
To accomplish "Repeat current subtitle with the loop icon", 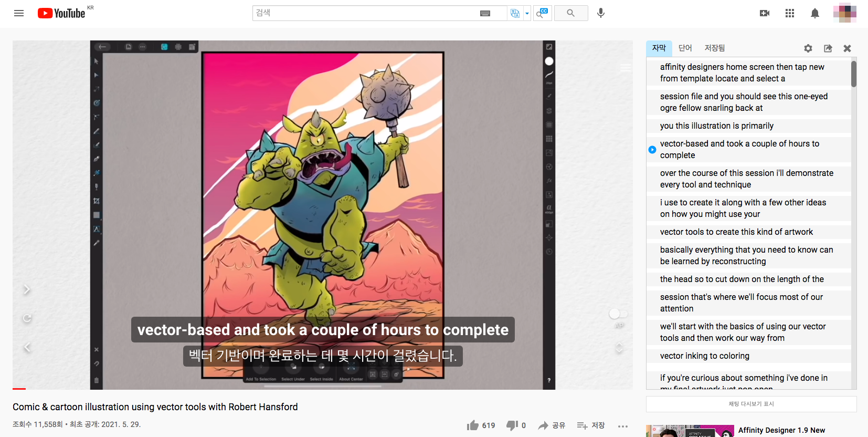I will pos(27,318).
